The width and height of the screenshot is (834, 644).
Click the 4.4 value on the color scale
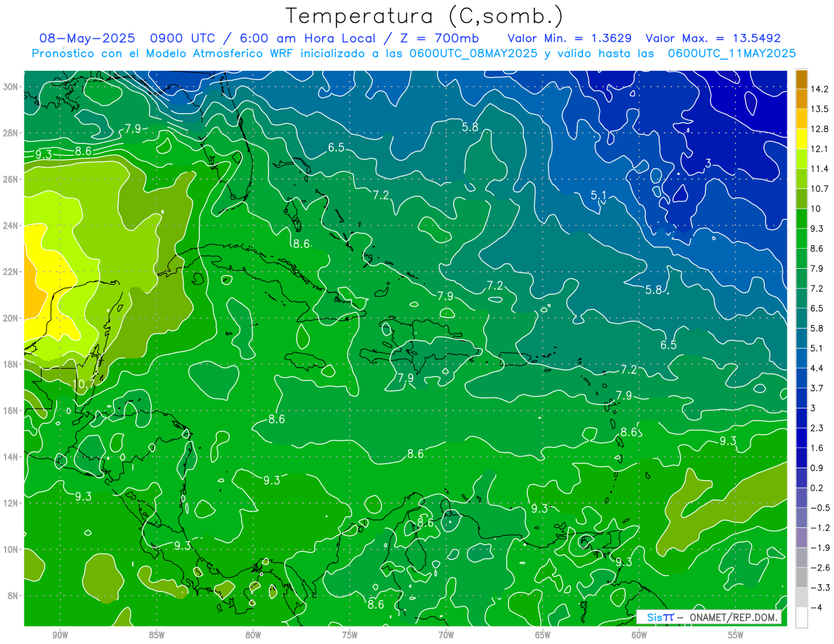coord(819,368)
